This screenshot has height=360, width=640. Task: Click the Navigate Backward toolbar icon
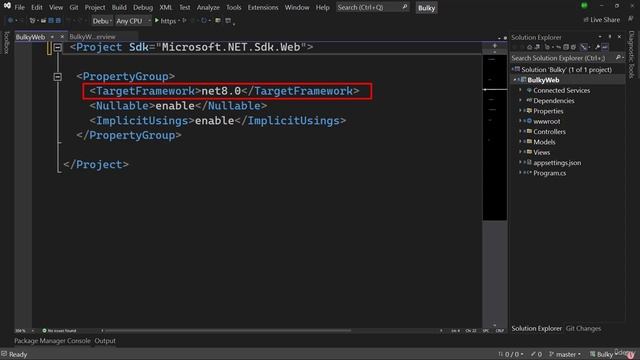(10, 20)
